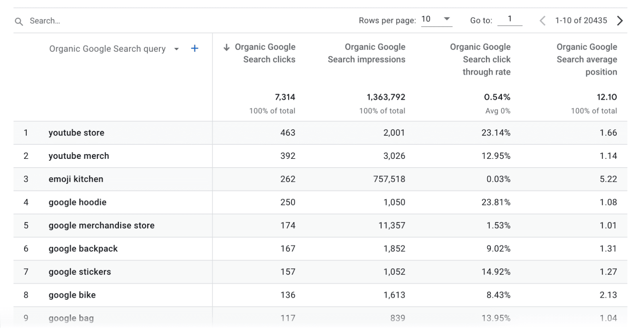Viewport: 644px width, 328px height.
Task: Click the search magnifier icon
Action: 19,21
